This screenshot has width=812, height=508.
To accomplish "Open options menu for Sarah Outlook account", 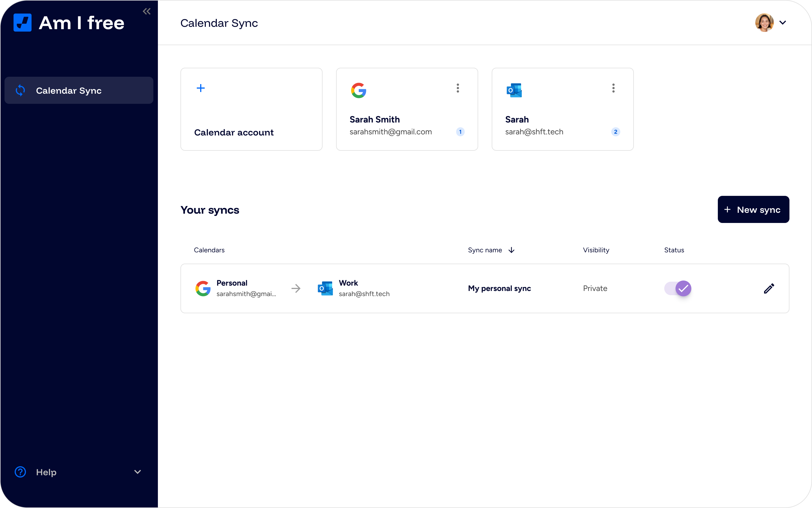I will pyautogui.click(x=613, y=88).
